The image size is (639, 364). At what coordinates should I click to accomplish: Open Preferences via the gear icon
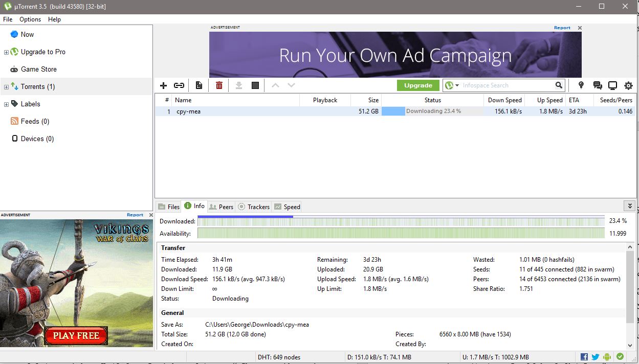[628, 85]
